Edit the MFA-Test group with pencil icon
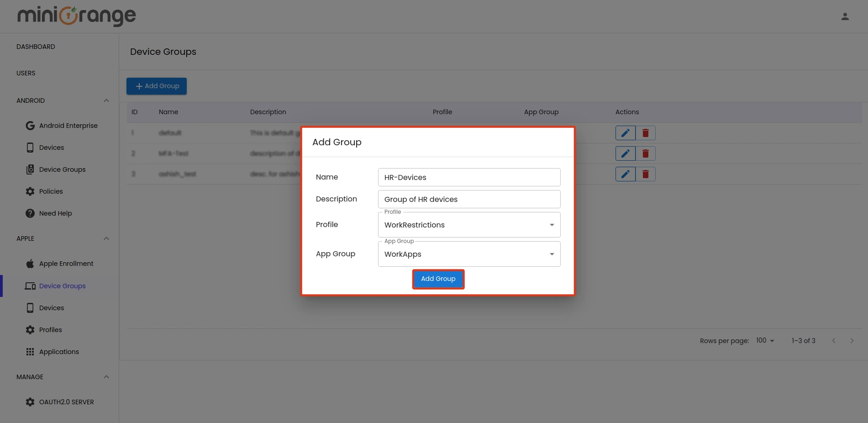This screenshot has width=868, height=423. (625, 153)
